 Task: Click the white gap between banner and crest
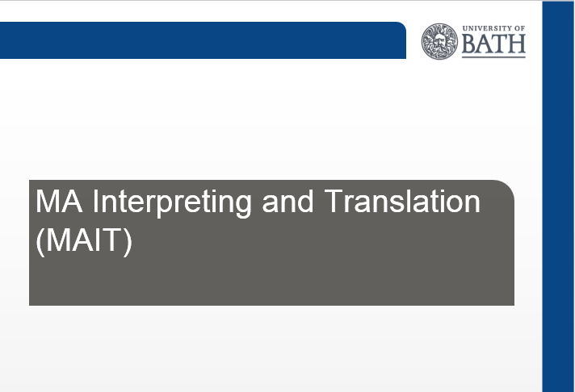413,40
